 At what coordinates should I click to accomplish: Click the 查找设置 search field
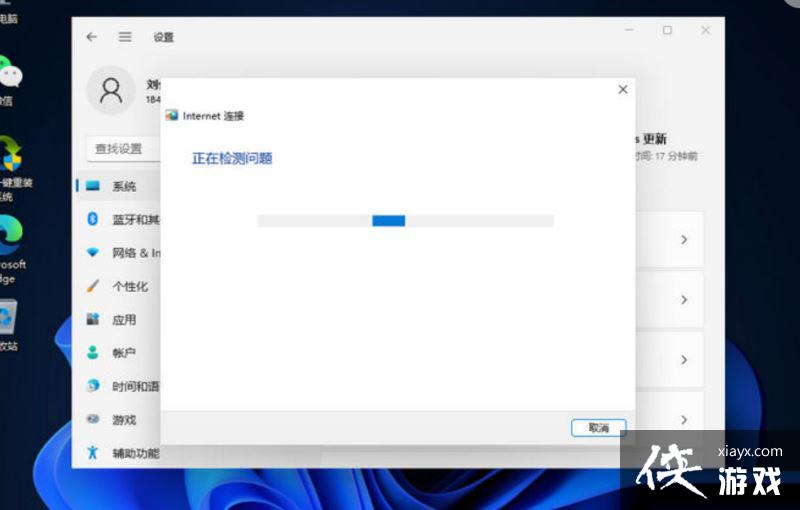[123, 149]
